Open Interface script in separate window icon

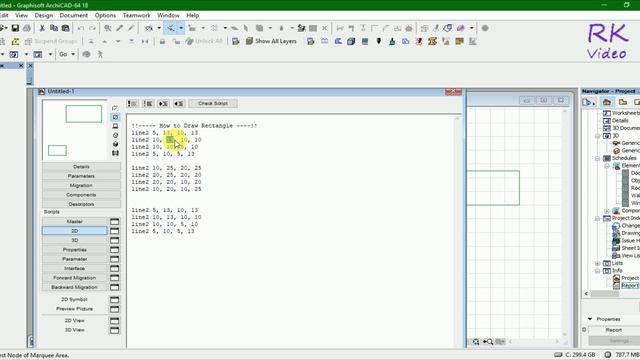(x=115, y=269)
